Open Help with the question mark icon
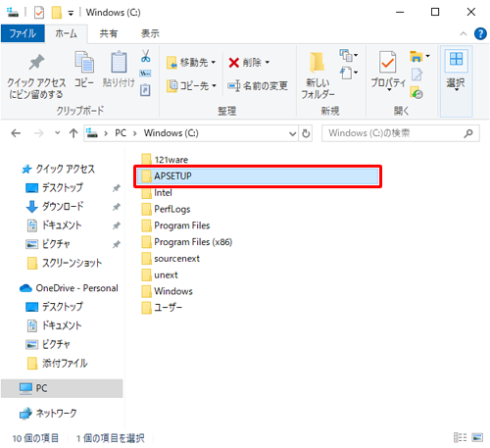 480,33
